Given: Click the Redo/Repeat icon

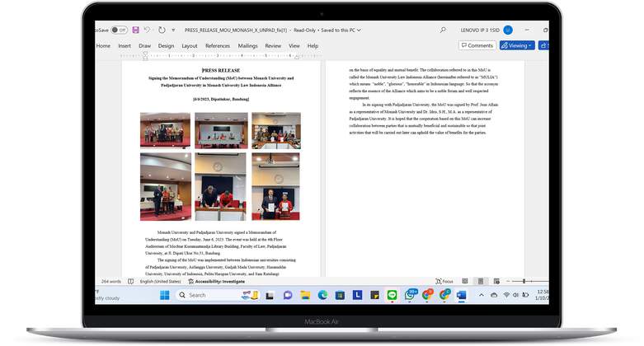Looking at the screenshot, I should pos(163,30).
